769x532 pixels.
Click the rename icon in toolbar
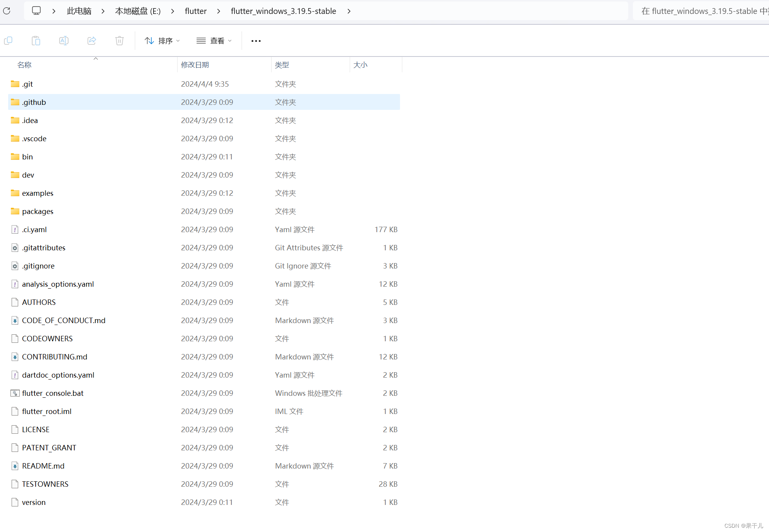point(64,41)
